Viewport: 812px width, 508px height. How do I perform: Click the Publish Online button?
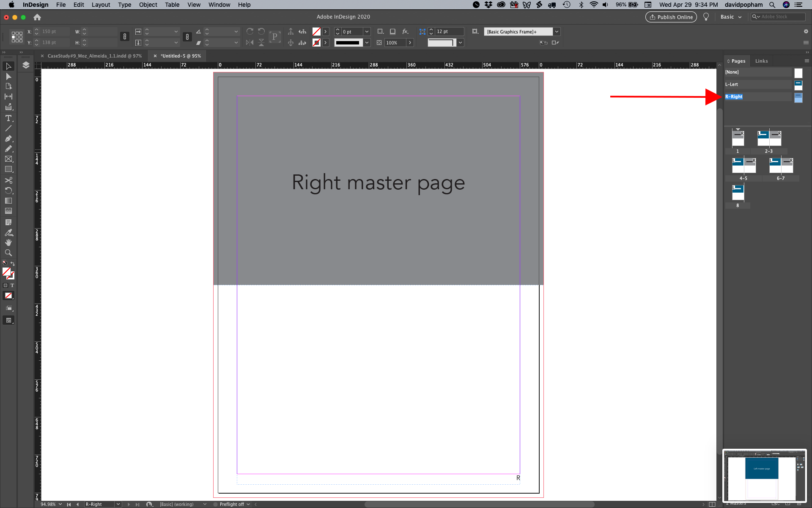click(671, 17)
